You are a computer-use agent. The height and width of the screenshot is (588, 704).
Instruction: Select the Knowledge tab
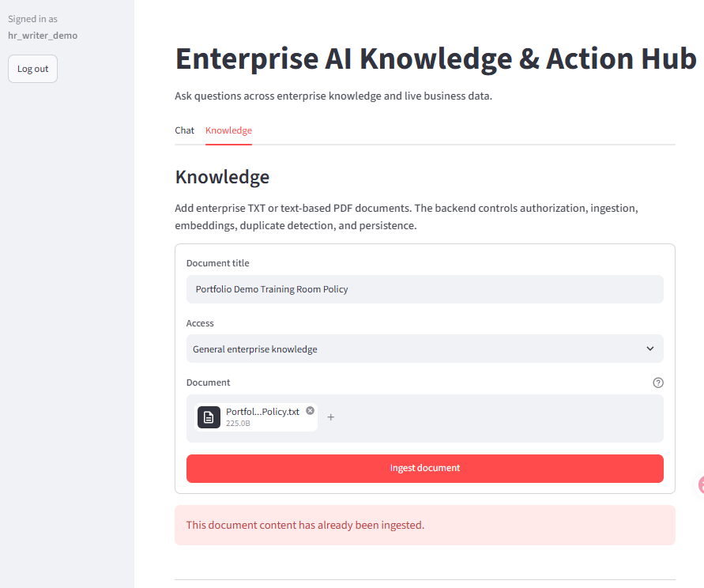[x=228, y=130]
